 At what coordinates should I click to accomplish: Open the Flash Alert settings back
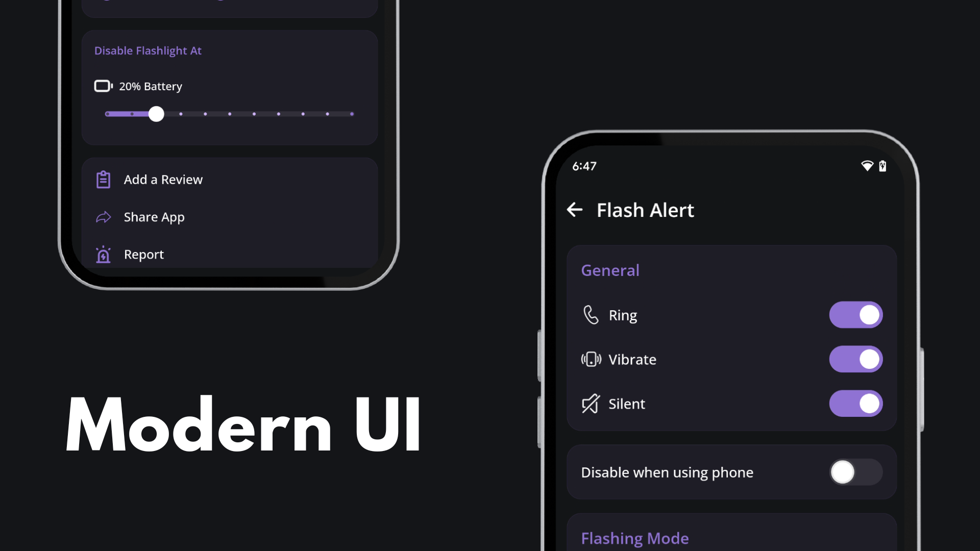[x=574, y=209]
